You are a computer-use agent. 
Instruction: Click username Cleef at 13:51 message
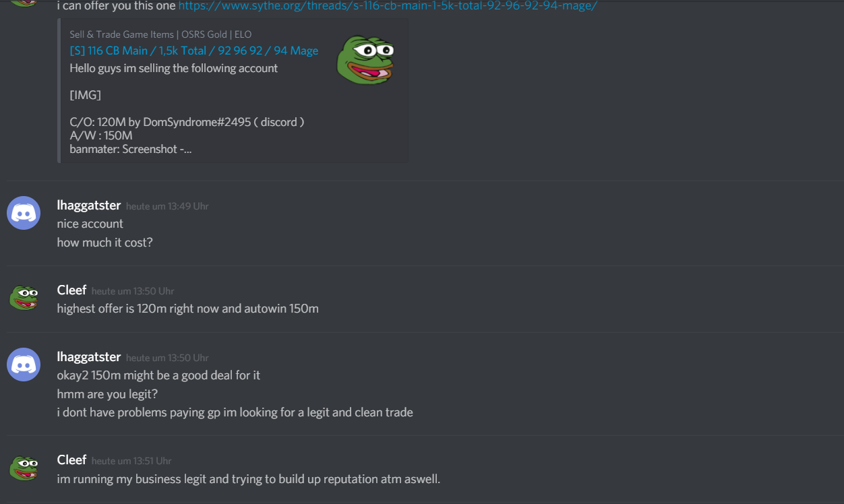click(71, 460)
